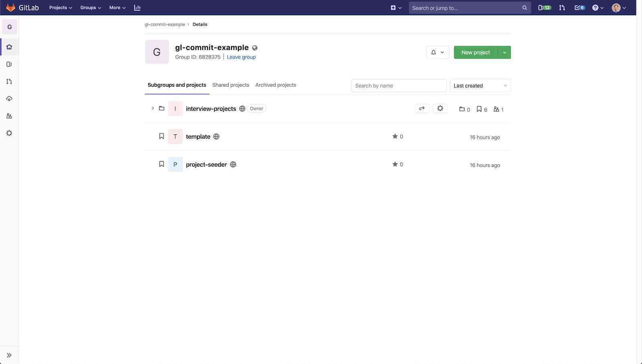The height and width of the screenshot is (364, 642).
Task: Open the Help menu
Action: [x=597, y=8]
